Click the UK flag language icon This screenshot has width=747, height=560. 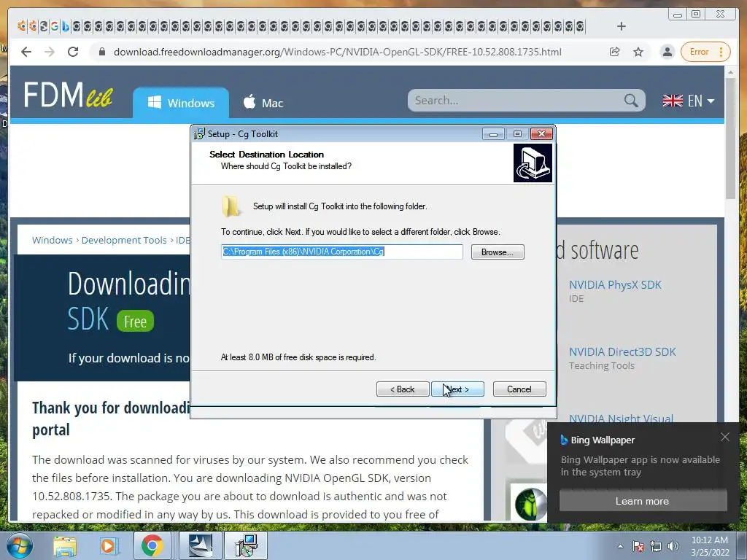[x=673, y=101]
